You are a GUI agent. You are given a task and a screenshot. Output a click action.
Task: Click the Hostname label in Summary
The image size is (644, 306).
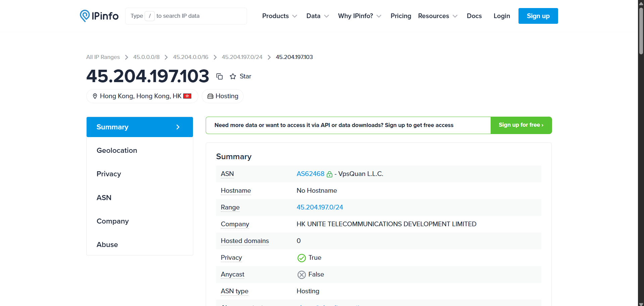[236, 191]
